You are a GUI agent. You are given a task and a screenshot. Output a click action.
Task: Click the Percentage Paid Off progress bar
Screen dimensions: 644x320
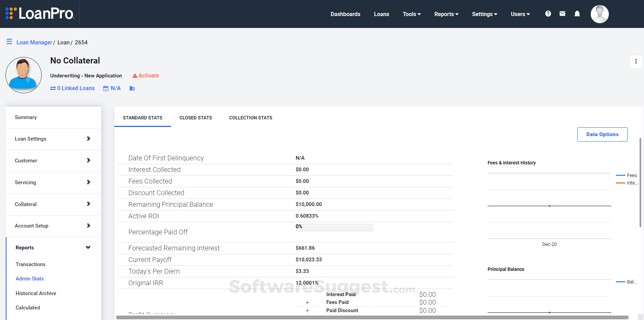[x=334, y=227]
